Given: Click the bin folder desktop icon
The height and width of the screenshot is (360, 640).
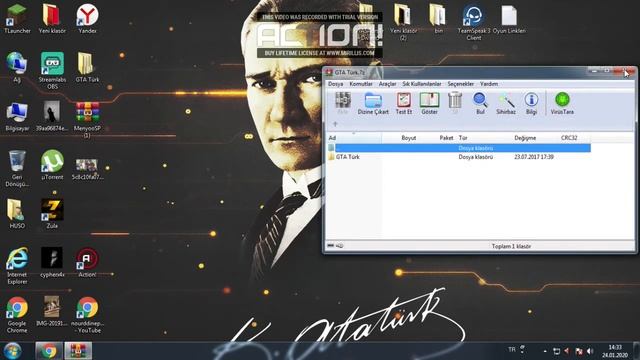Looking at the screenshot, I should tap(438, 19).
